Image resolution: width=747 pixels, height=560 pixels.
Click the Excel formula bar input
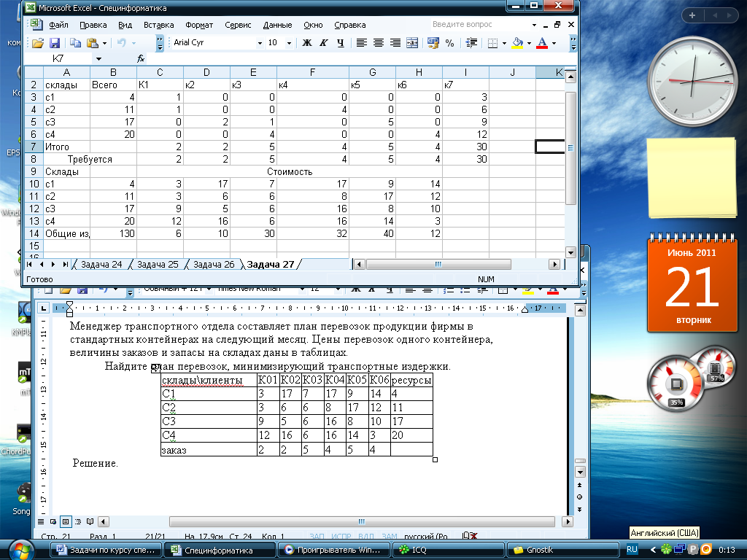tap(362, 58)
